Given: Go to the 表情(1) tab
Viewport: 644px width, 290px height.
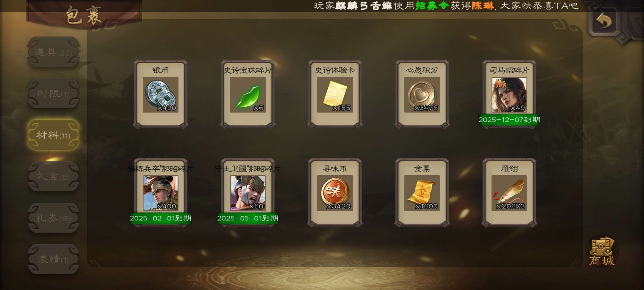Looking at the screenshot, I should (x=53, y=259).
